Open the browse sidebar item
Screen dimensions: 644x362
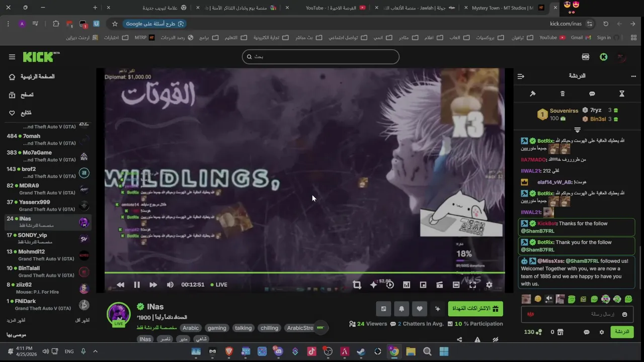click(x=22, y=95)
